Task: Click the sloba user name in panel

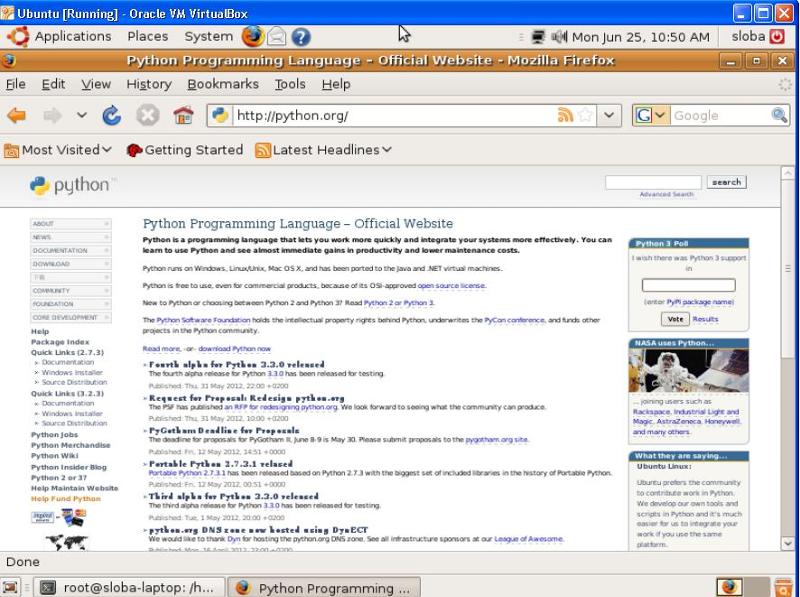Action: [748, 37]
